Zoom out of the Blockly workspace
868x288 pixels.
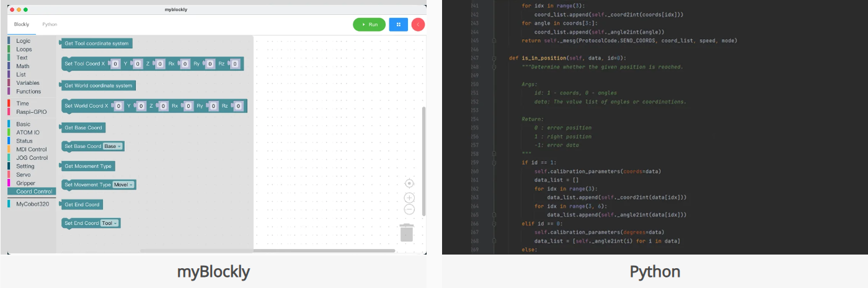[x=409, y=209]
